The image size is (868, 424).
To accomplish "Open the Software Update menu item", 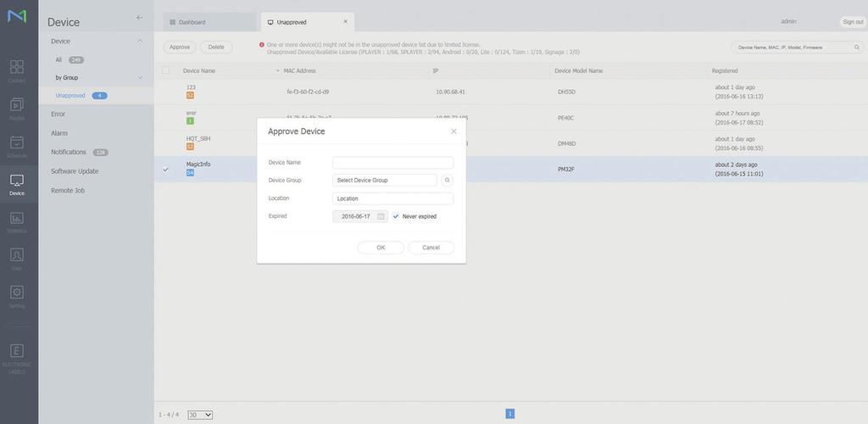I will (x=75, y=171).
